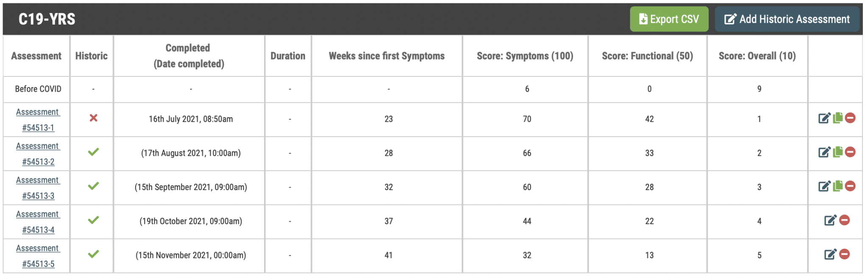Screen dimensions: 868x278
Task: Click the green historic checkmark for #54513-4
Action: pyautogui.click(x=94, y=220)
